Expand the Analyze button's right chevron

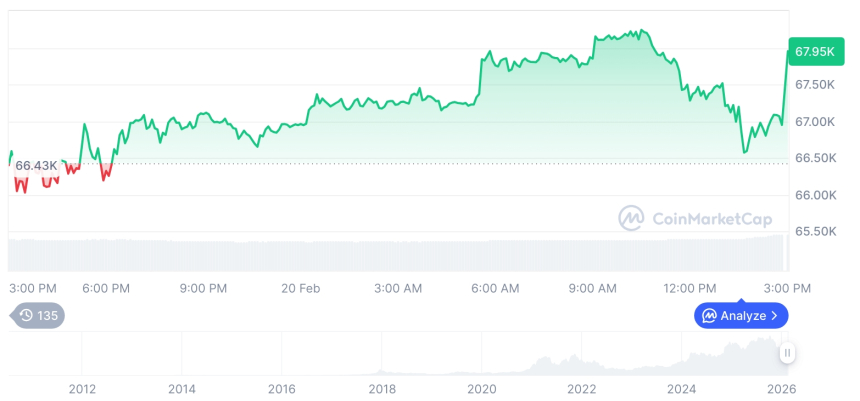(775, 316)
